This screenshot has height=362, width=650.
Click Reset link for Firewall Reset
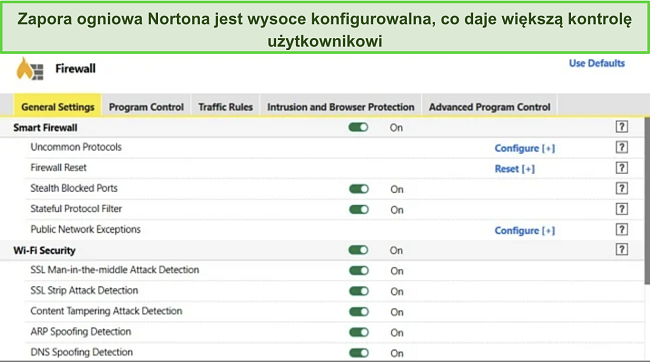[x=514, y=169]
